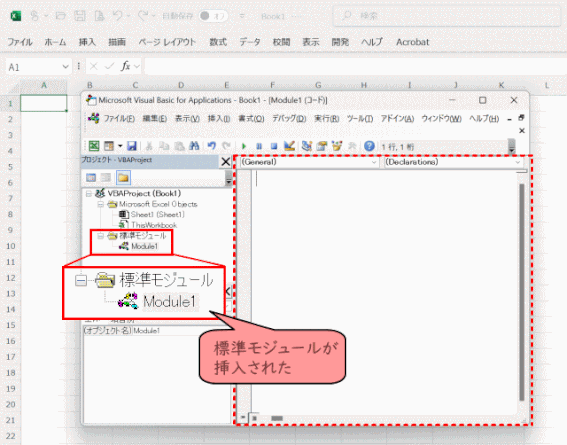Collapse the Microsoft Excel Objects folder
The image size is (567, 445).
pos(101,205)
